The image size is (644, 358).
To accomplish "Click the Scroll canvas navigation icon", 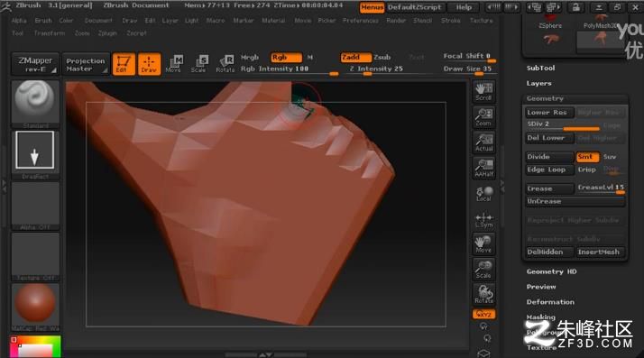I will coord(483,92).
